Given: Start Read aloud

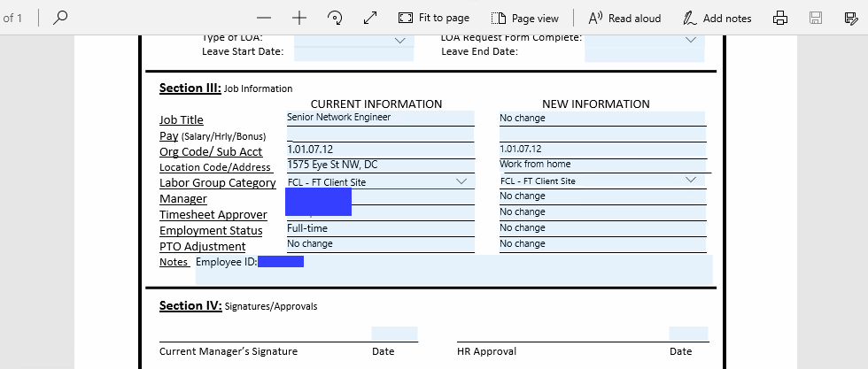Looking at the screenshot, I should (624, 18).
